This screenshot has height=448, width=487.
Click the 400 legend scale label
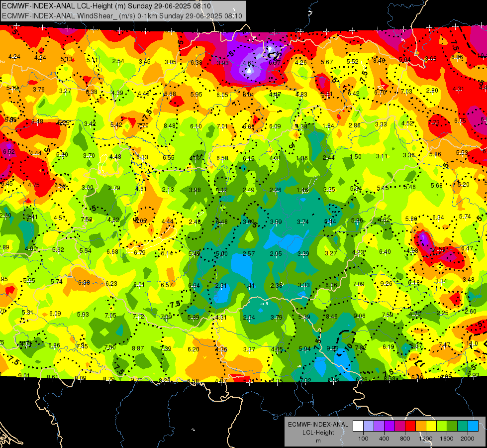tap(384, 439)
